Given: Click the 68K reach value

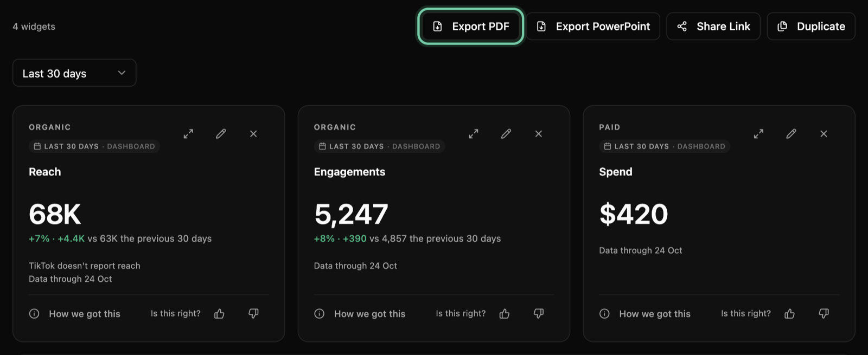Looking at the screenshot, I should [x=55, y=214].
